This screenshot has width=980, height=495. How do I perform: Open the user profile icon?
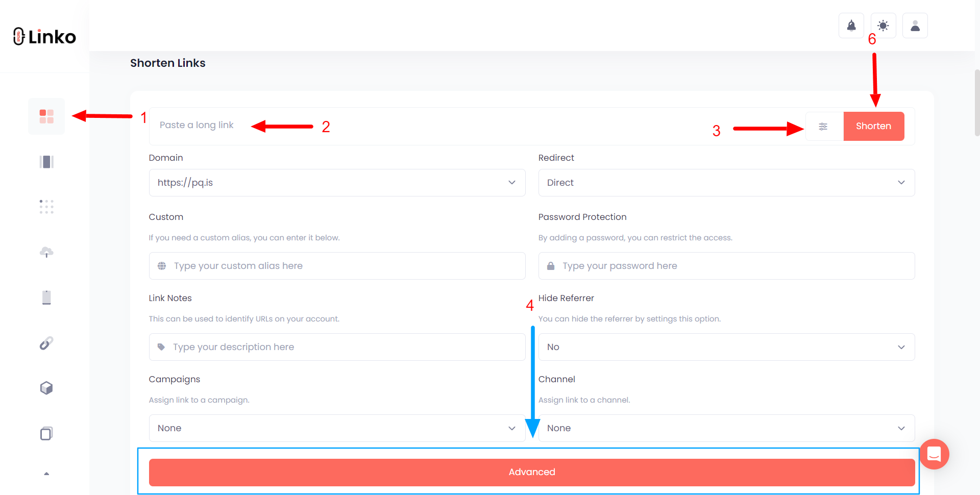tap(915, 26)
